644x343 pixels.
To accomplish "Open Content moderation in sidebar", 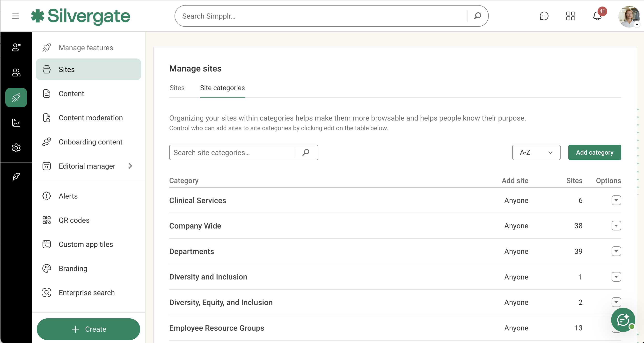I will [90, 118].
